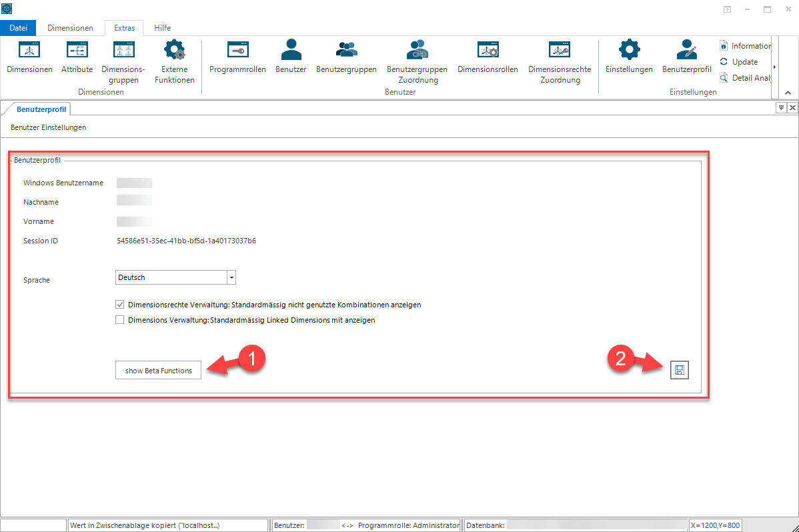The image size is (799, 532).
Task: Select the Benutzerprofil document tab
Action: pyautogui.click(x=41, y=109)
